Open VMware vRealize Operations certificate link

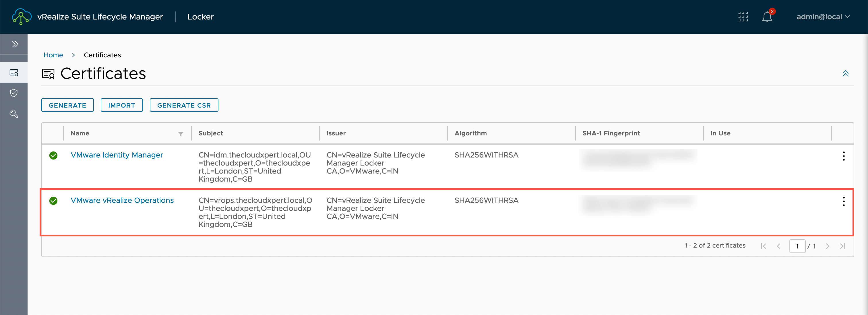pos(122,200)
